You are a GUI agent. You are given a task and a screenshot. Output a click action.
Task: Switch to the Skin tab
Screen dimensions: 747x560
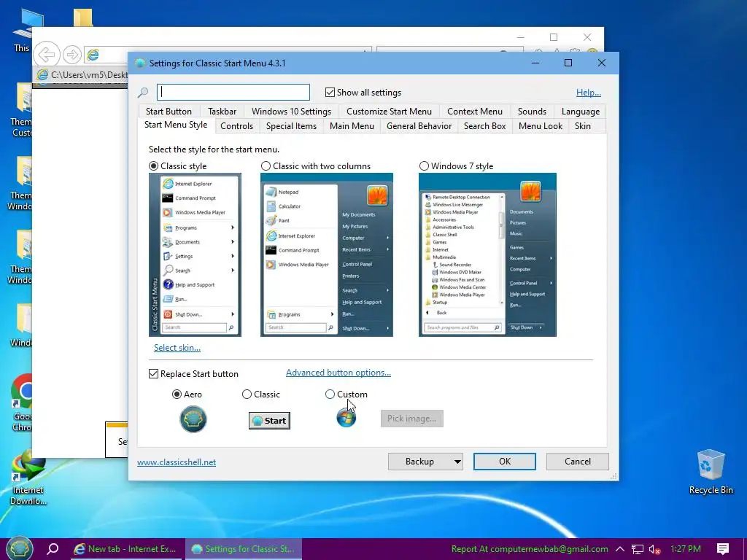582,126
